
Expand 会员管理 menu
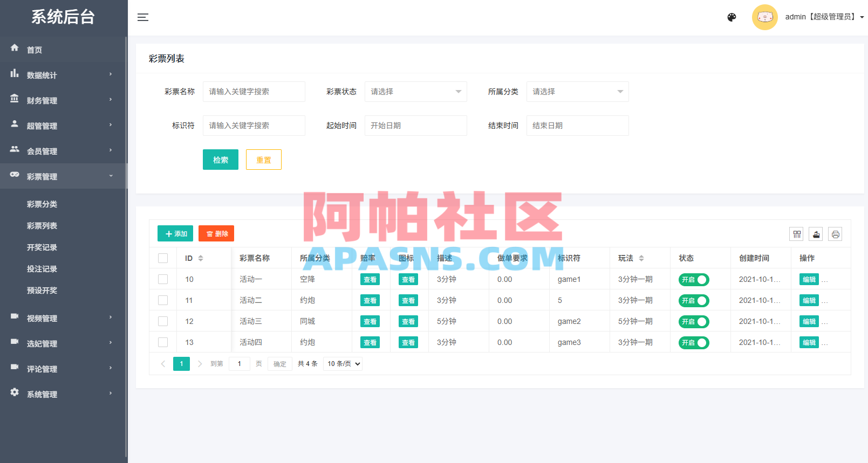(64, 151)
